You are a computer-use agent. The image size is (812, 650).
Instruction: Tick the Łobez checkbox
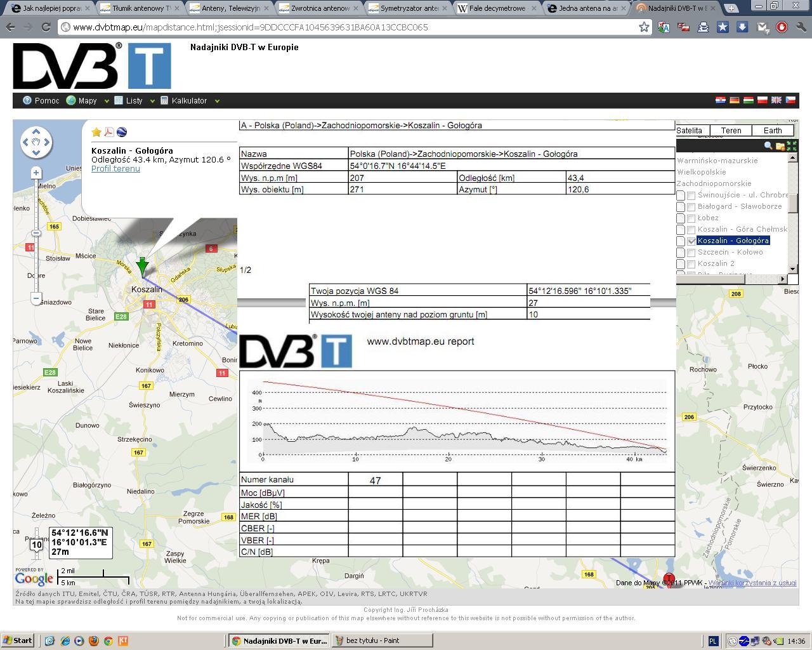[x=691, y=218]
